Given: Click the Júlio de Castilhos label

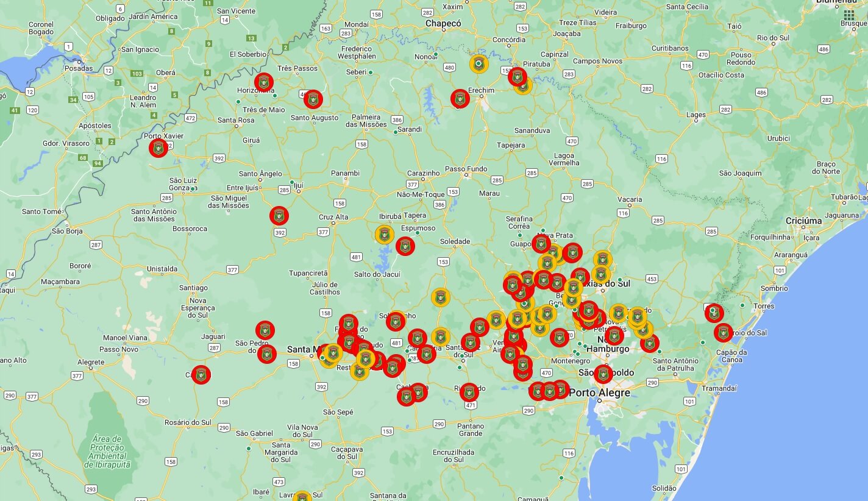Looking at the screenshot, I should [x=325, y=288].
